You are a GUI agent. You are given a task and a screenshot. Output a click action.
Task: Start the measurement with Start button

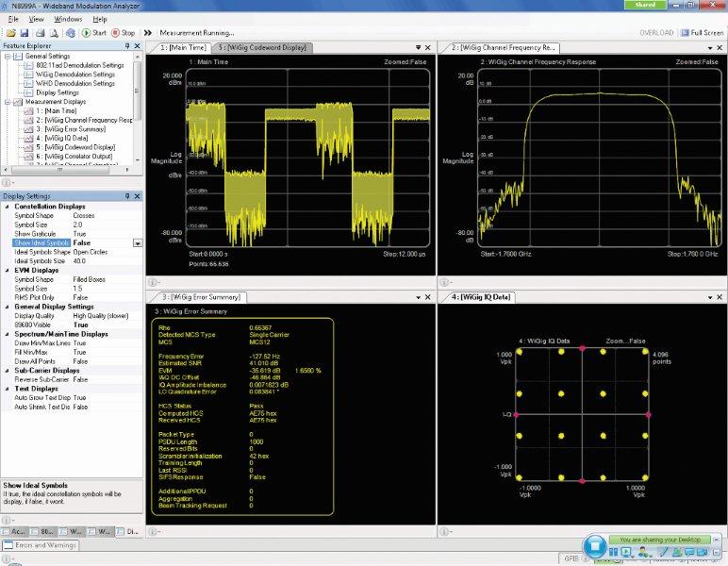click(x=94, y=33)
